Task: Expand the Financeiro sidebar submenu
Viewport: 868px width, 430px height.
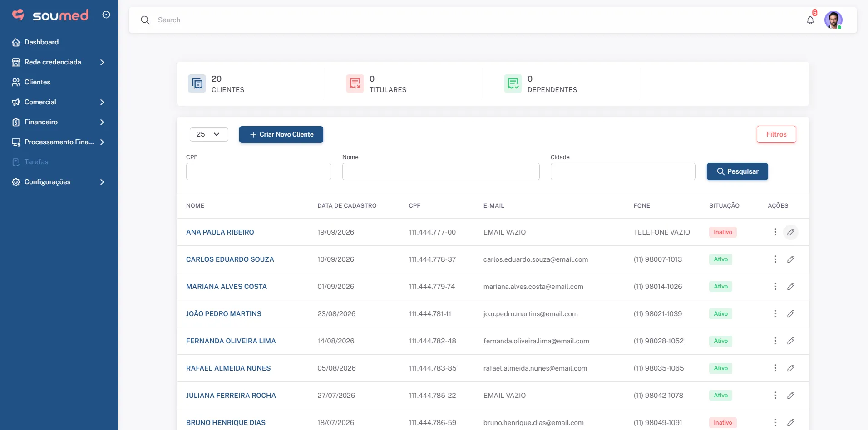Action: tap(59, 122)
